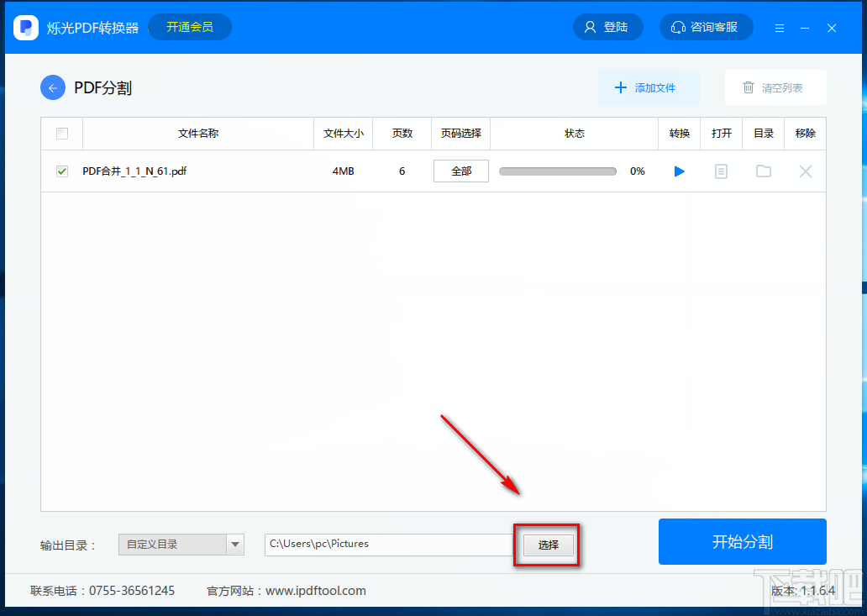
Task: Click the 0% progress bar
Action: tap(557, 171)
